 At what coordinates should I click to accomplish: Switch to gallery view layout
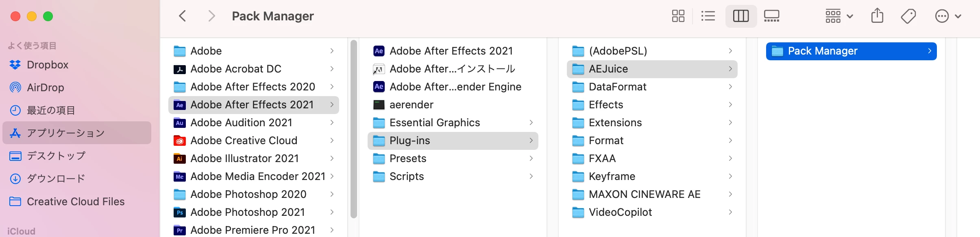point(771,16)
